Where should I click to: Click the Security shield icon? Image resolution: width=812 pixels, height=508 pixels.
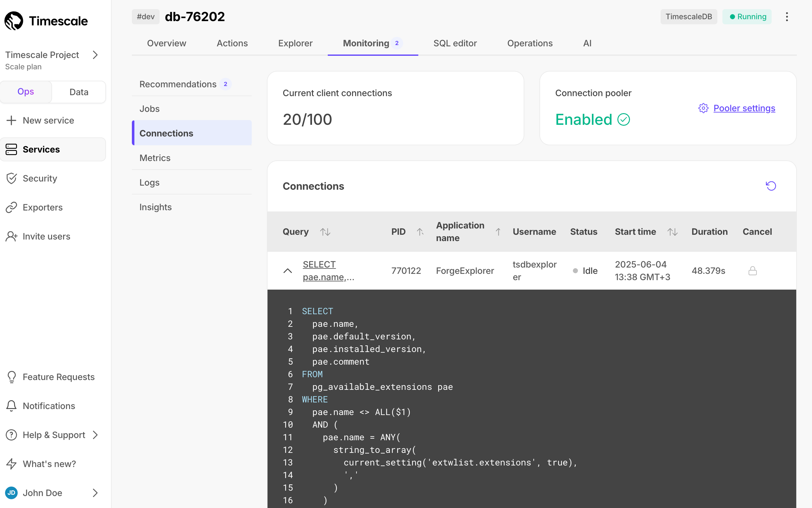coord(11,178)
